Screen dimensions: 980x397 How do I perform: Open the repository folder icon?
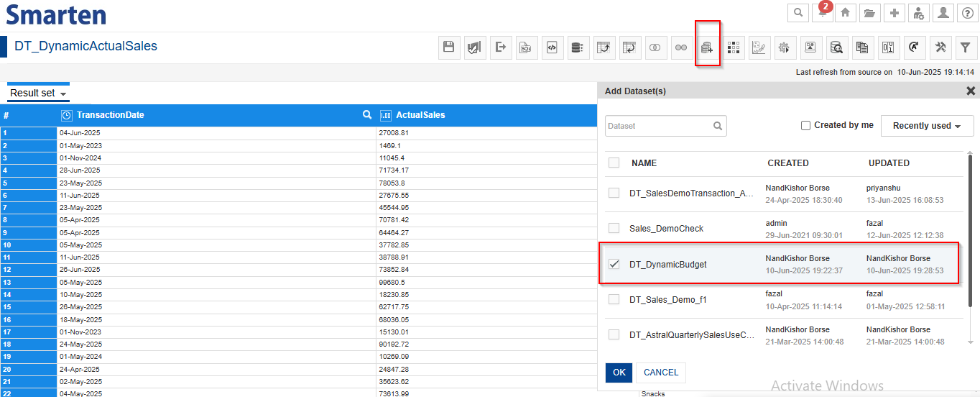[x=870, y=12]
